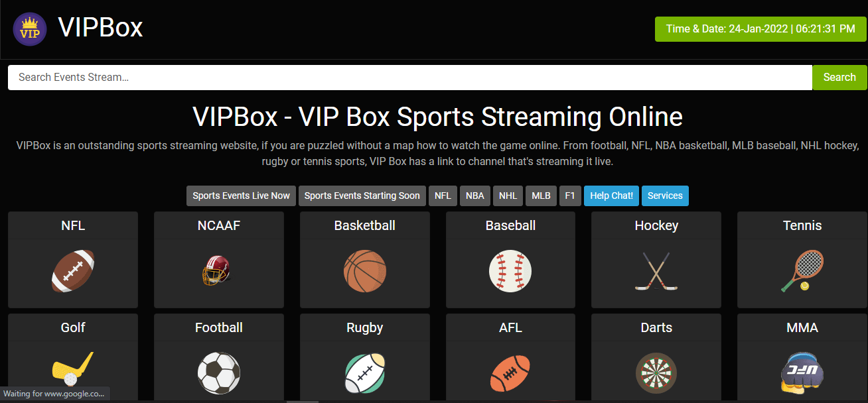
Task: Click the Darts card heading
Action: point(656,327)
